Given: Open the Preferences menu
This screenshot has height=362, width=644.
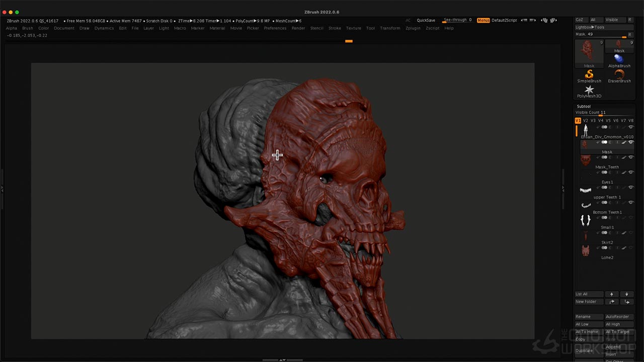Looking at the screenshot, I should [x=275, y=28].
